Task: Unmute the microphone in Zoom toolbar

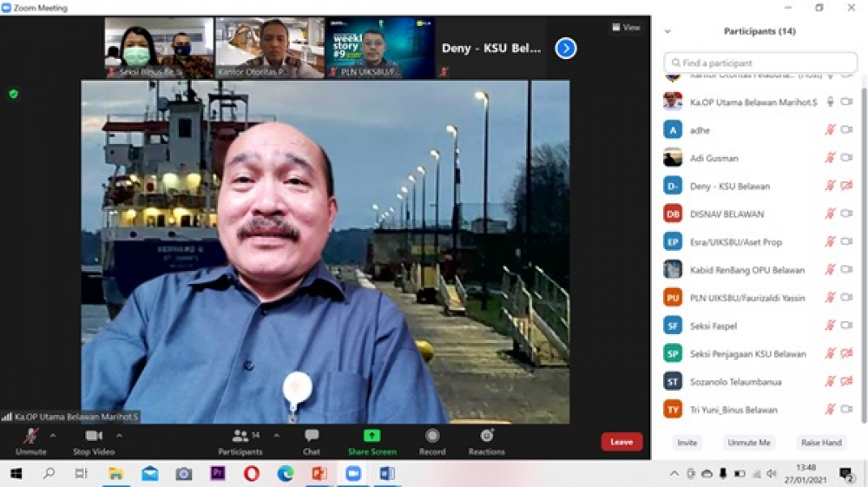Action: [x=31, y=442]
